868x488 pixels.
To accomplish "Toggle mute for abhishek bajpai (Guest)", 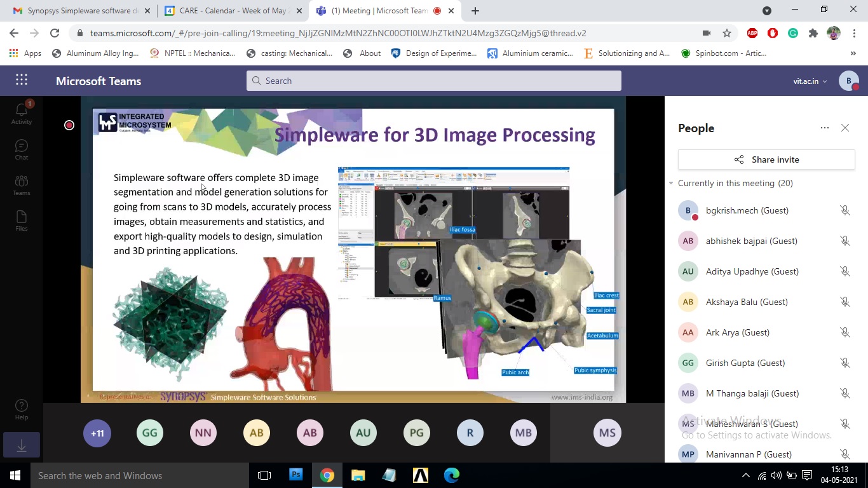I will (x=845, y=240).
